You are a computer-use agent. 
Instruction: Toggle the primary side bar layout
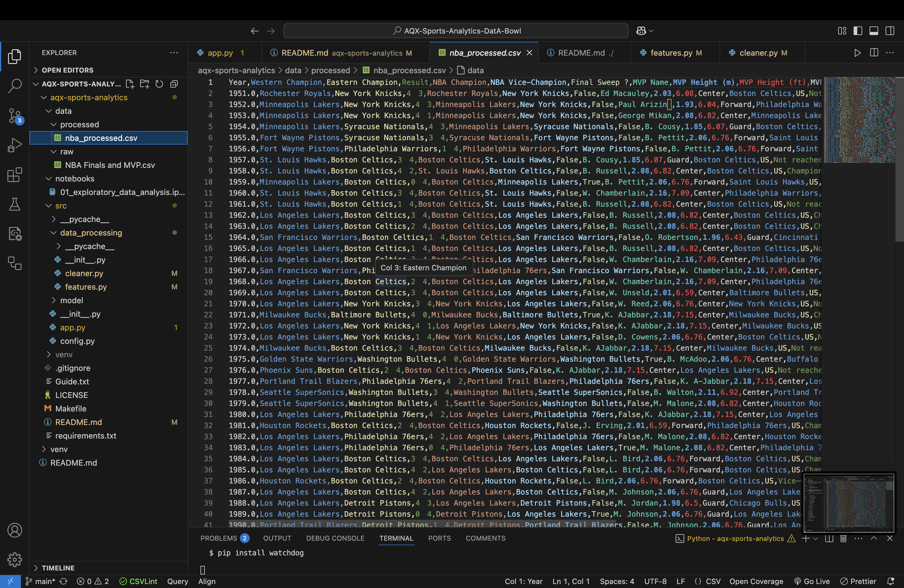click(858, 31)
